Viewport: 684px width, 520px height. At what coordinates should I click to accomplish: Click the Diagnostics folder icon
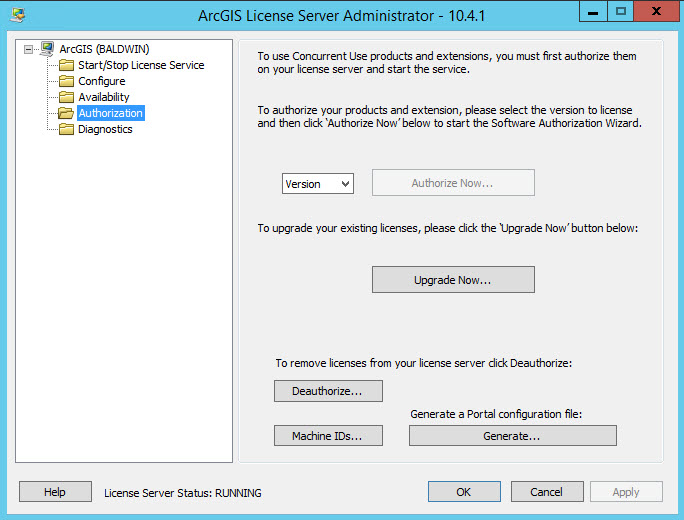tap(67, 129)
